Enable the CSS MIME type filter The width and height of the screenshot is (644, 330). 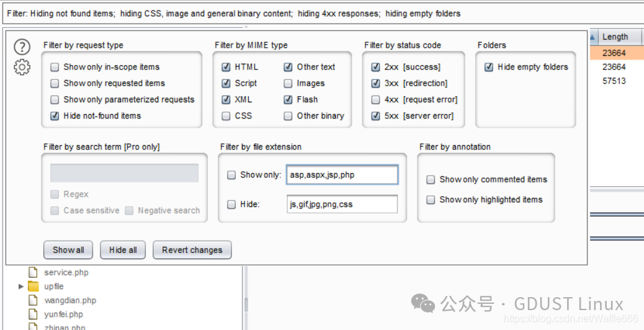coord(226,115)
